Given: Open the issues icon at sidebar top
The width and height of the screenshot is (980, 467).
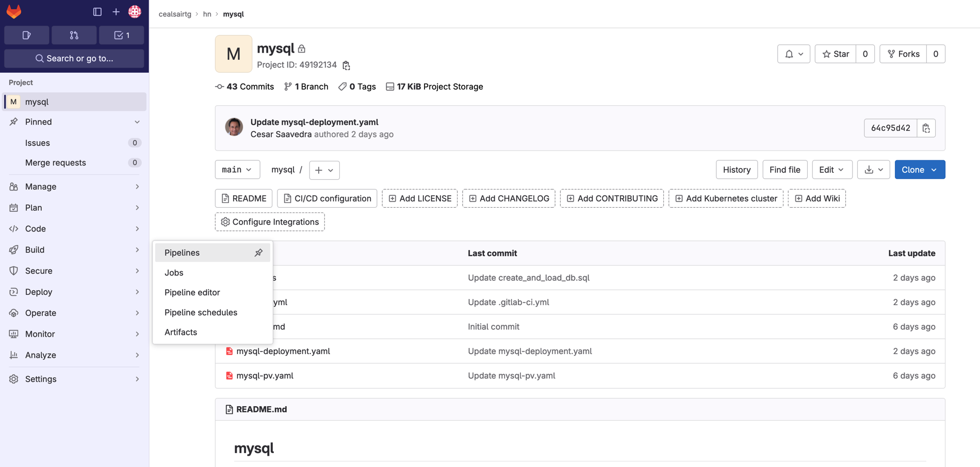Looking at the screenshot, I should click(26, 35).
